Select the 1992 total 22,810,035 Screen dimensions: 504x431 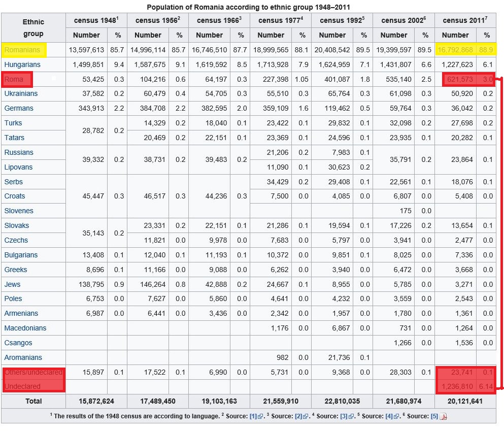pyautogui.click(x=342, y=402)
